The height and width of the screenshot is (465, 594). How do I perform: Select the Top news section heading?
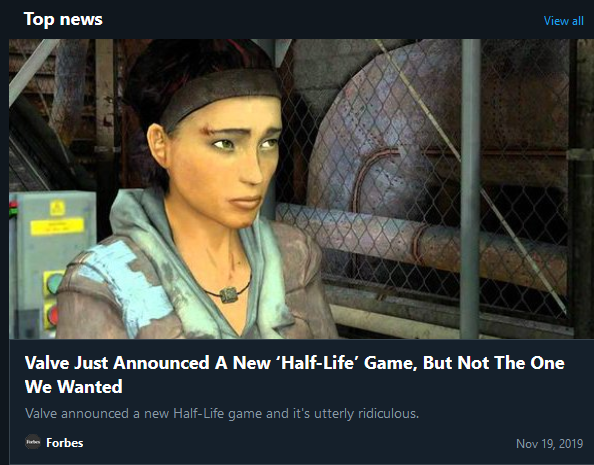[63, 19]
